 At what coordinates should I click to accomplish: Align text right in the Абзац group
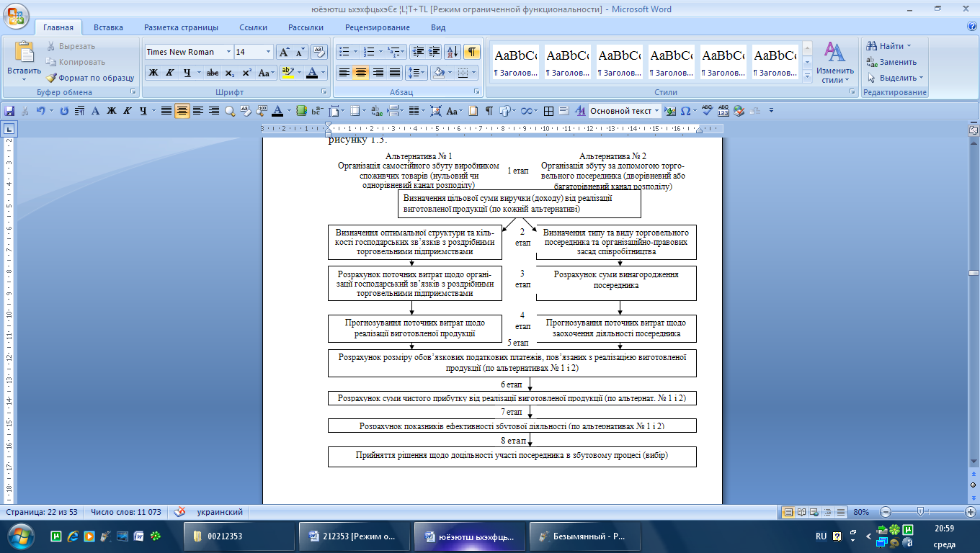coord(378,73)
